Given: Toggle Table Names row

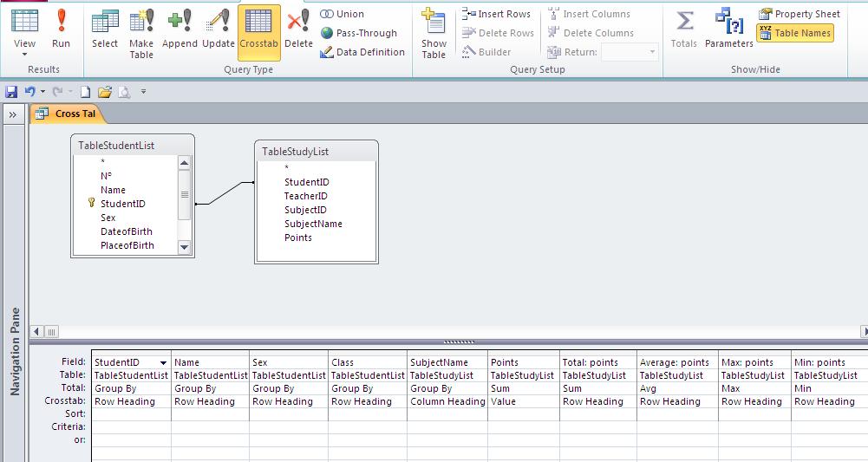Looking at the screenshot, I should (x=795, y=33).
